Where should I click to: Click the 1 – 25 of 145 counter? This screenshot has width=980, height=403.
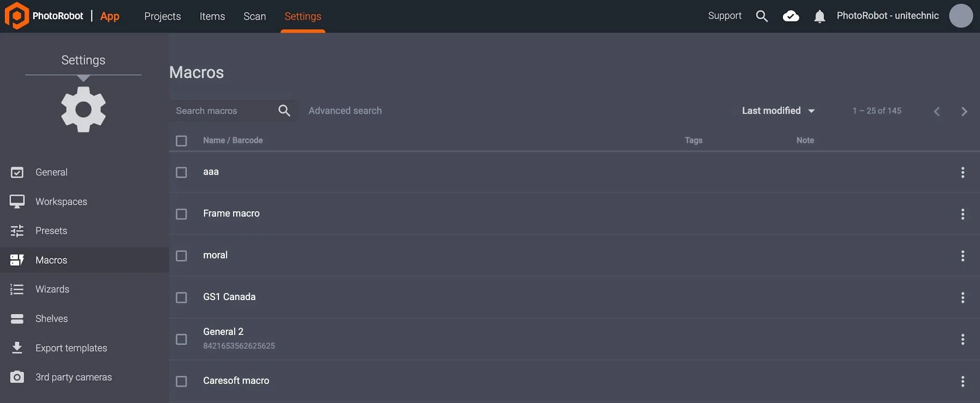point(877,111)
